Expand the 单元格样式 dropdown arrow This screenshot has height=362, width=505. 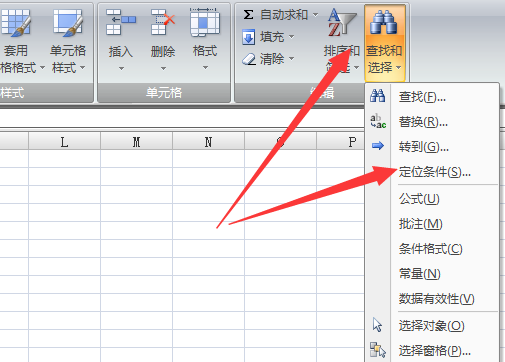click(x=82, y=68)
